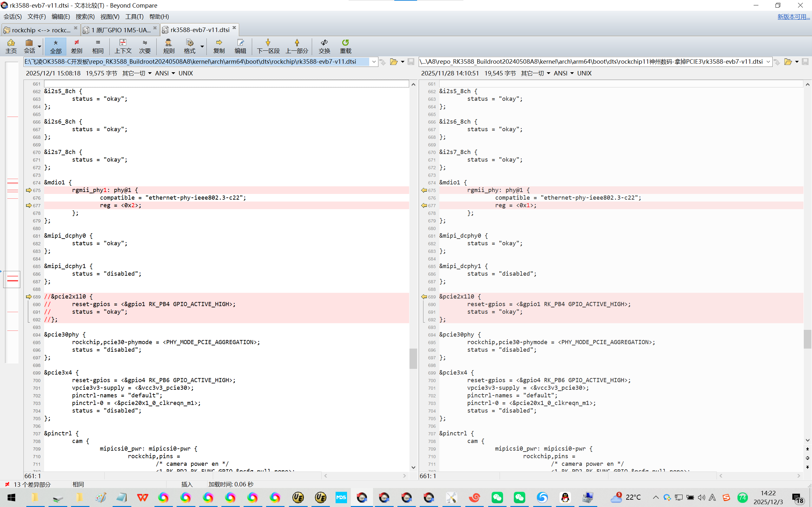Click the Home (主页) toolbar icon
Image resolution: width=812 pixels, height=507 pixels.
pos(11,46)
